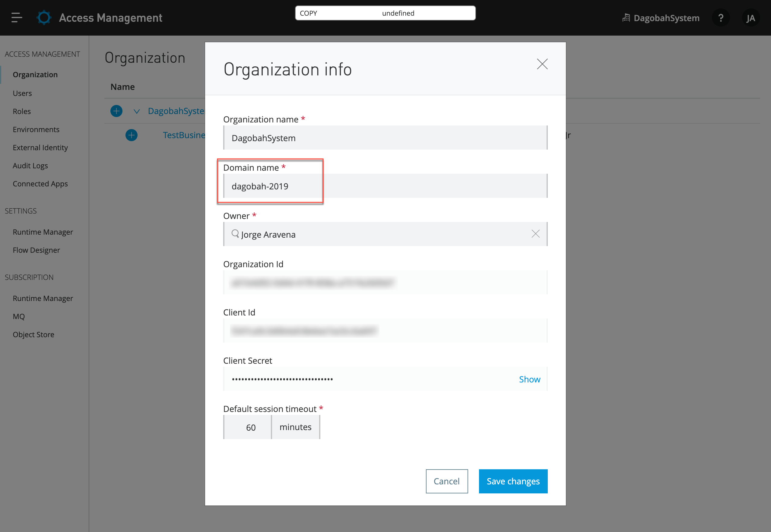Click the Access Management gear logo

(44, 17)
